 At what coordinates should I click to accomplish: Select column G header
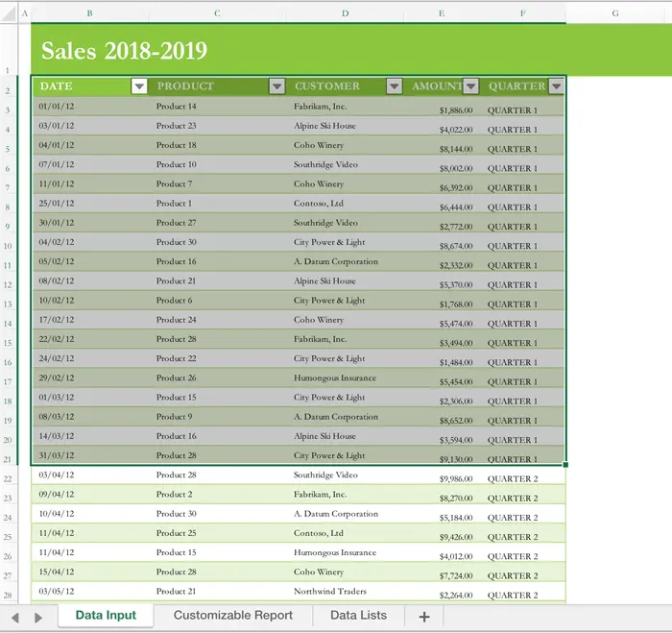(x=615, y=13)
